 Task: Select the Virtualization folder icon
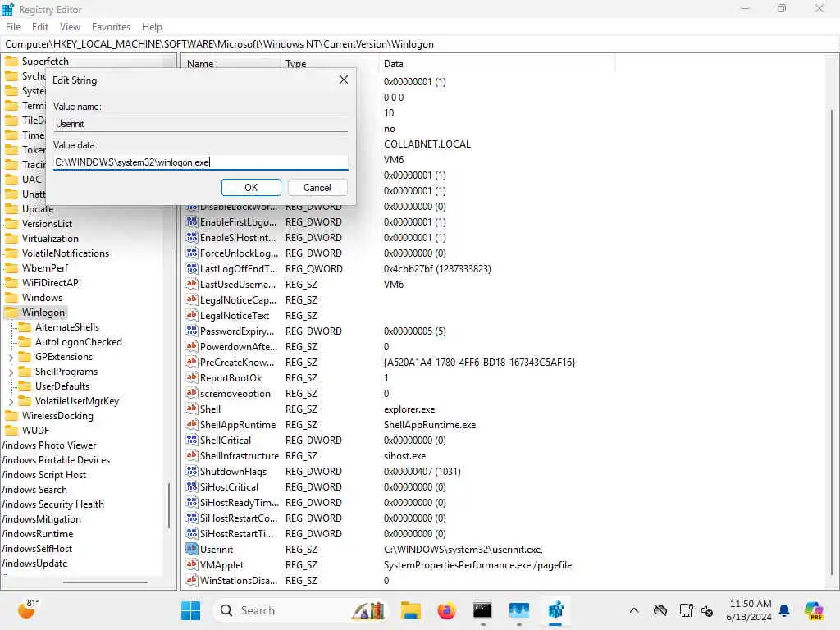click(11, 239)
